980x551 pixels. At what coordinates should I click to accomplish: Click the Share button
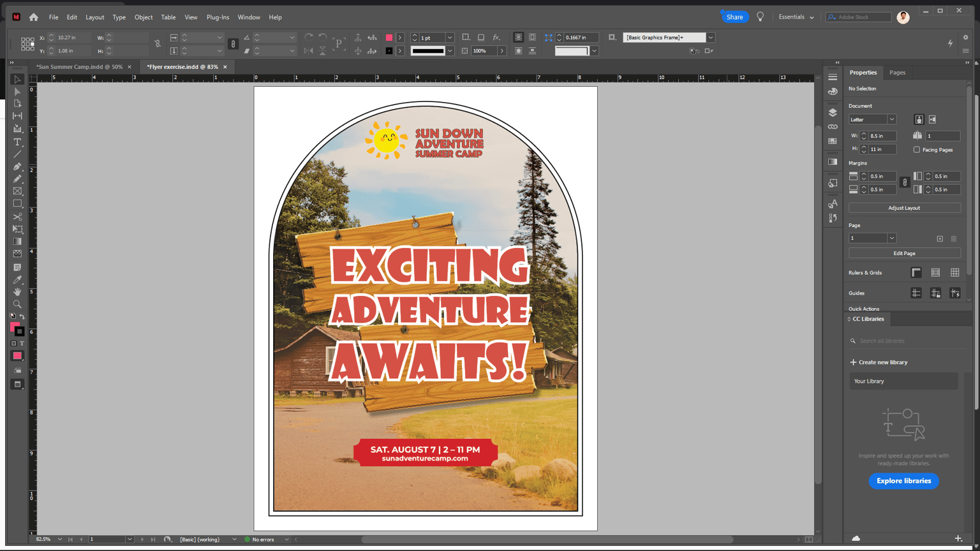[x=734, y=17]
